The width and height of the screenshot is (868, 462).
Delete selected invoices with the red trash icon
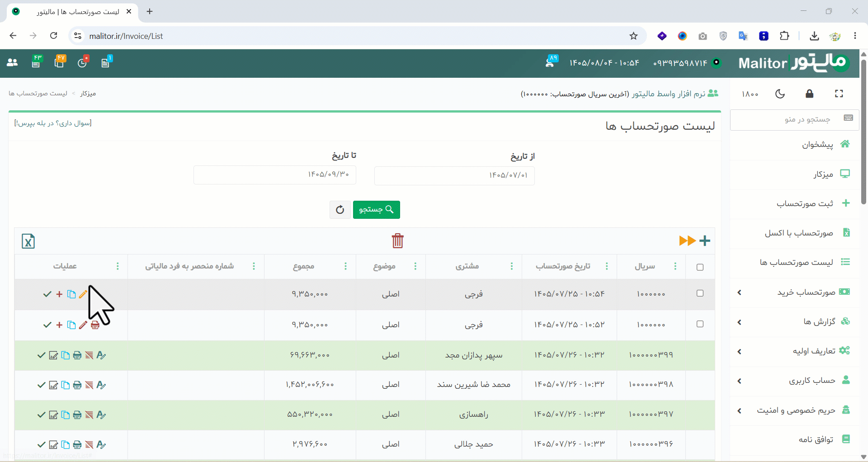398,240
